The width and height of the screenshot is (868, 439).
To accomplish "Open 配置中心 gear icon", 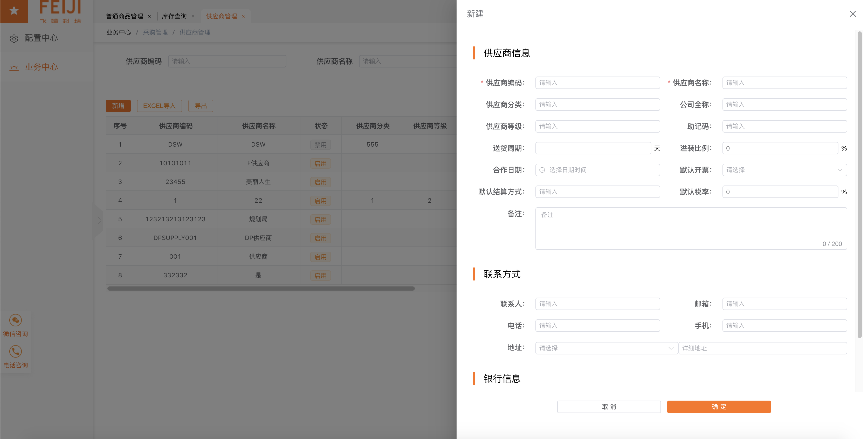I will coord(14,38).
